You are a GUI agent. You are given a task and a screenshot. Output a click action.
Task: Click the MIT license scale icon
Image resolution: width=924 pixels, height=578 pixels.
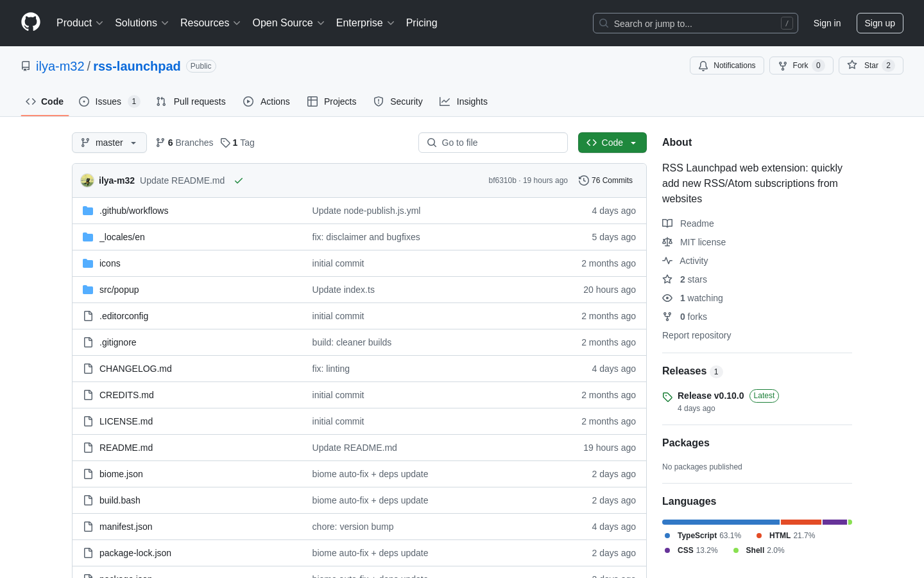pyautogui.click(x=667, y=242)
